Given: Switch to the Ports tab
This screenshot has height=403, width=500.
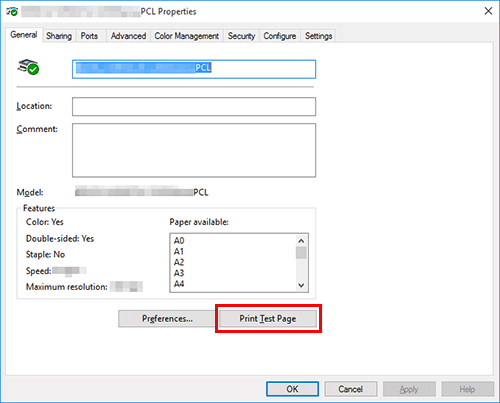Looking at the screenshot, I should tap(89, 36).
